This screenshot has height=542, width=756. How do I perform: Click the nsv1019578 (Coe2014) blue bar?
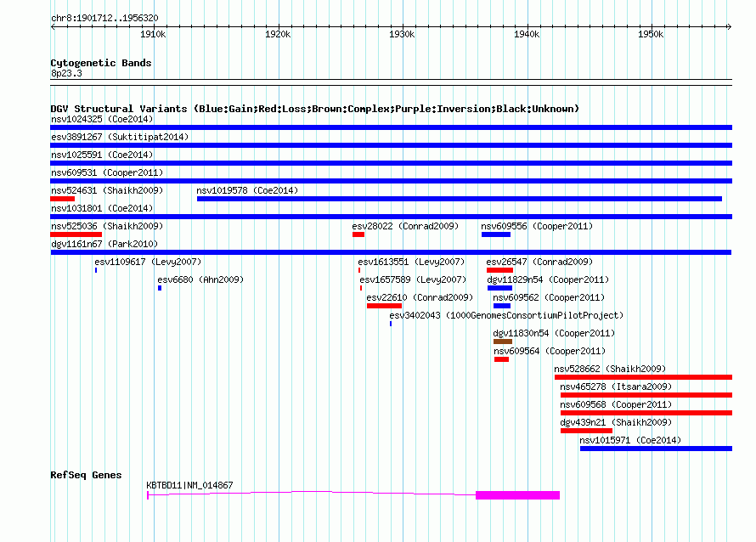(x=460, y=199)
